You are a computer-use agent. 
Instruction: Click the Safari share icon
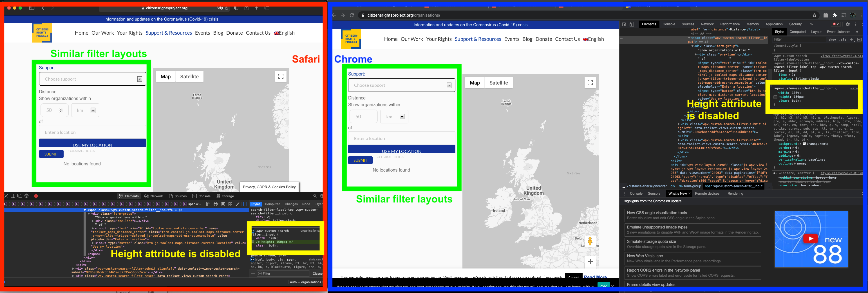pyautogui.click(x=246, y=8)
